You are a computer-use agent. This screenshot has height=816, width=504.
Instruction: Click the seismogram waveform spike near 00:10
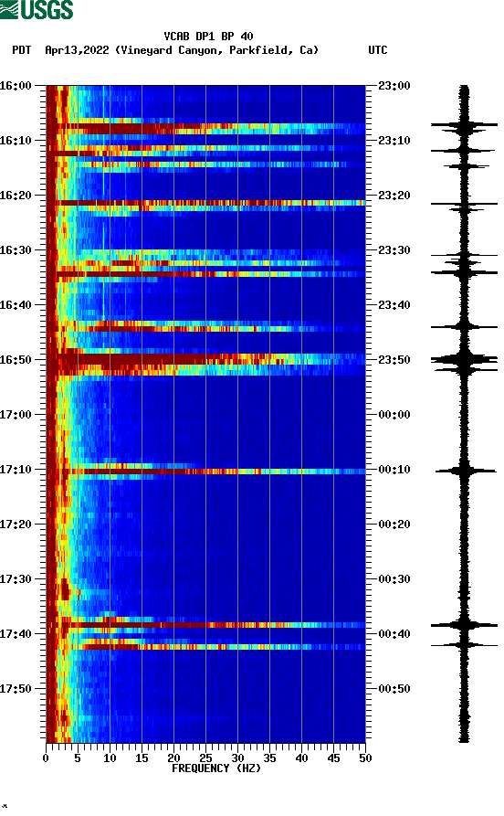[464, 471]
